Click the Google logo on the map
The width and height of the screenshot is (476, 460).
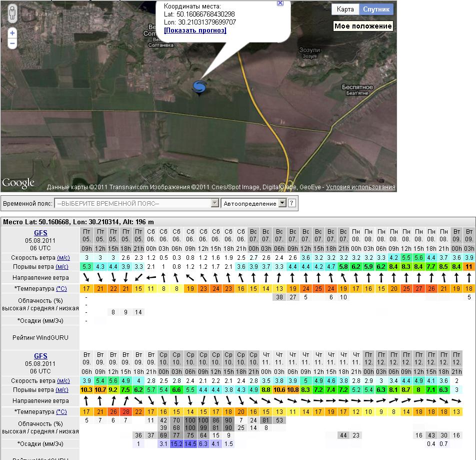point(18,183)
